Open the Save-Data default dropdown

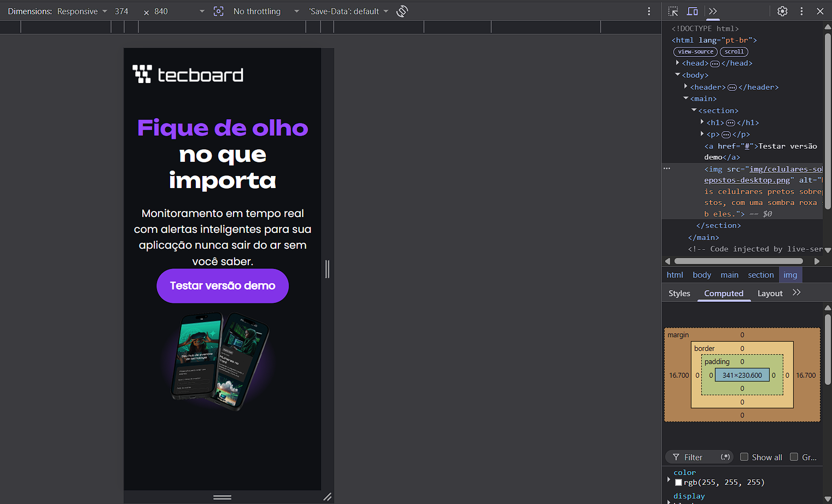click(348, 11)
